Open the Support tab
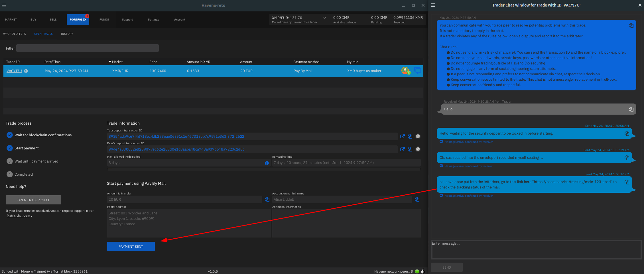This screenshot has height=274, width=644. click(127, 20)
